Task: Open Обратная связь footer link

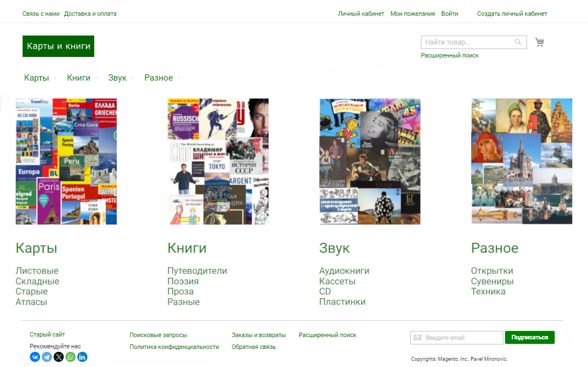Action: 253,347
